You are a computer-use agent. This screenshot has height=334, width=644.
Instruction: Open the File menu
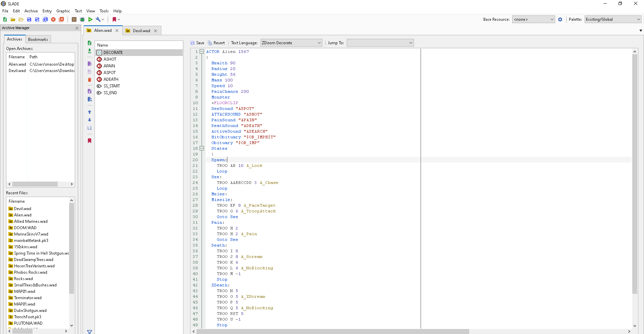pos(5,11)
